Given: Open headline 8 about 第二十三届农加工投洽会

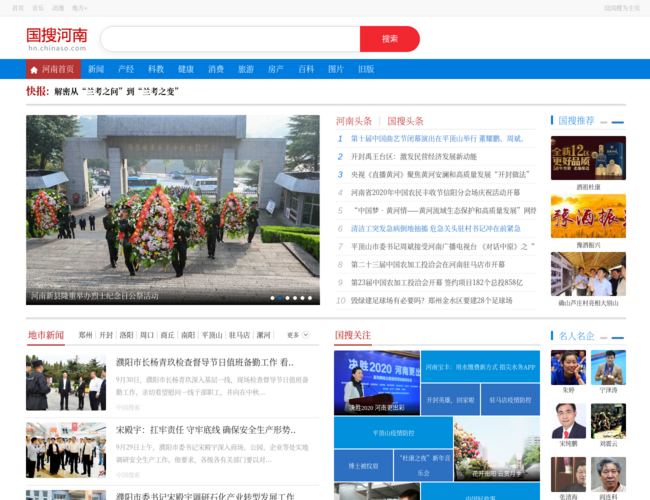Looking at the screenshot, I should [428, 265].
